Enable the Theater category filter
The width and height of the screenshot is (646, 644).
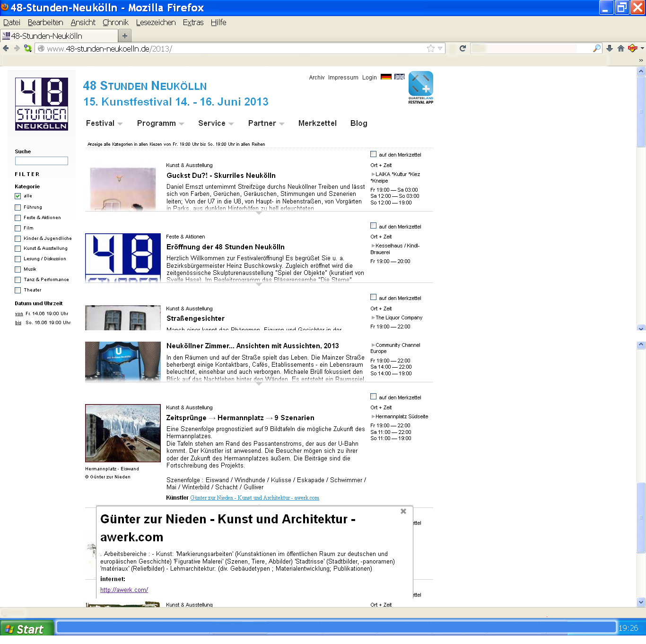17,290
